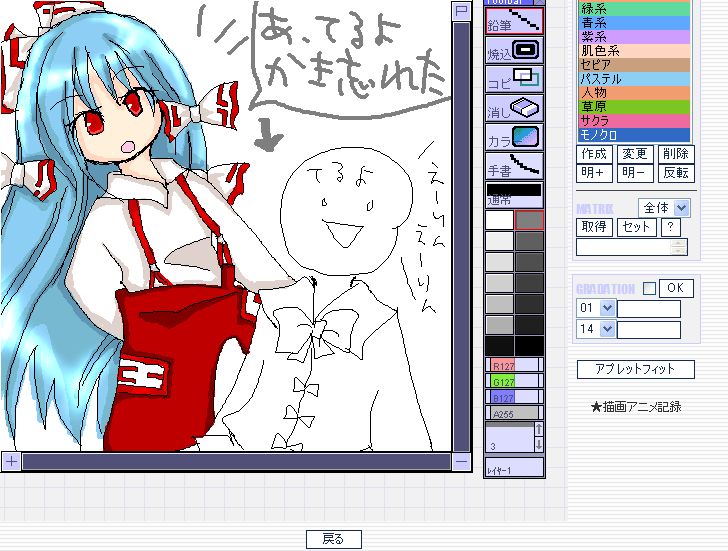The height and width of the screenshot is (551, 728).
Task: Click the 戻る back button
Action: click(x=333, y=539)
